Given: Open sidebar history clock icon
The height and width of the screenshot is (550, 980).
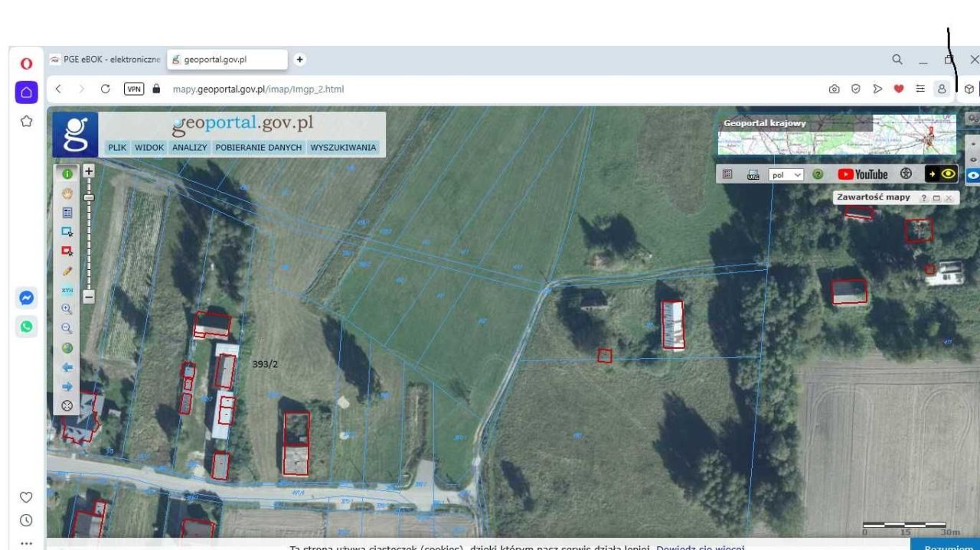Looking at the screenshot, I should (26, 519).
